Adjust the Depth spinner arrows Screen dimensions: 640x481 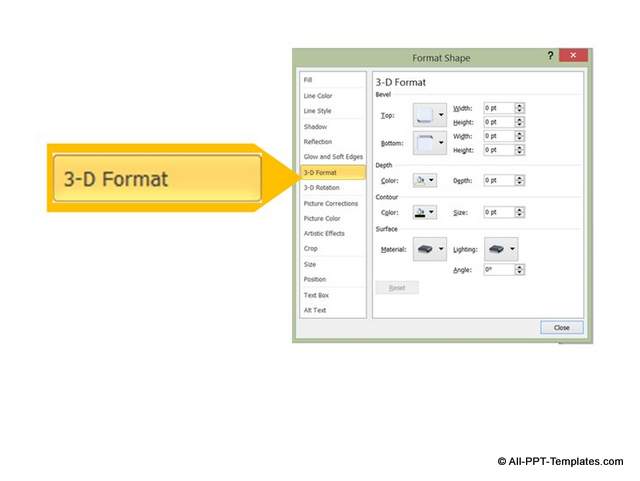point(520,180)
